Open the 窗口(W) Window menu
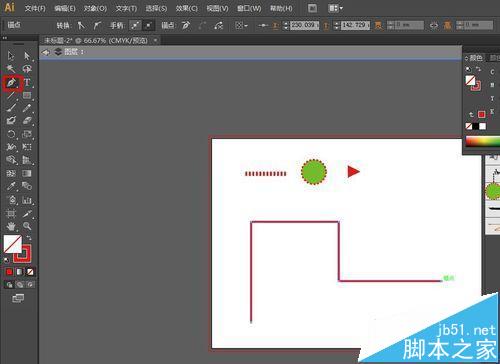This screenshot has height=364, width=500. (x=249, y=8)
